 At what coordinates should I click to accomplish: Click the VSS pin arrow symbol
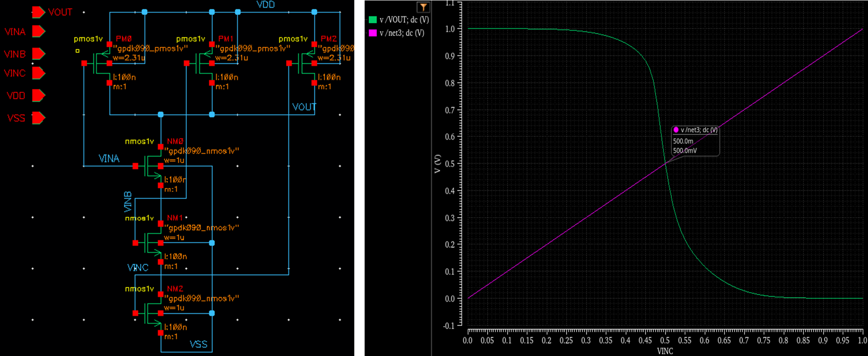pos(39,118)
